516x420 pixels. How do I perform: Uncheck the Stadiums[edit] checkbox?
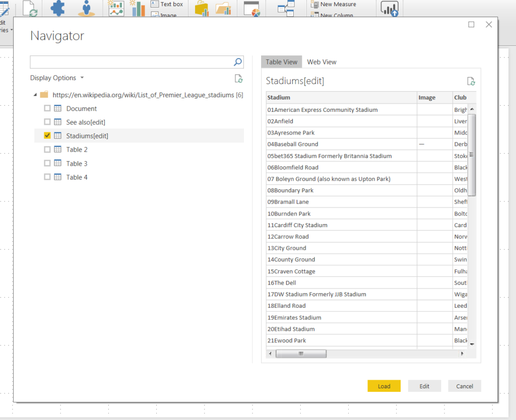pos(47,135)
